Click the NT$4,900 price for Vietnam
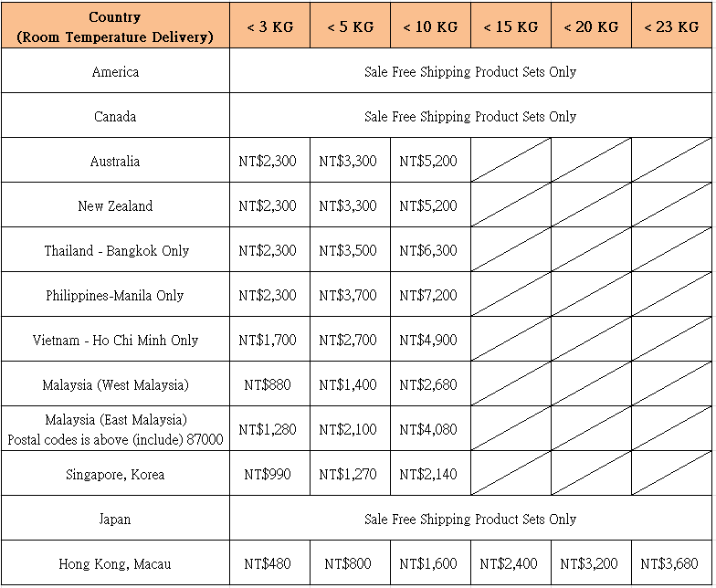The height and width of the screenshot is (588, 716). click(x=428, y=340)
